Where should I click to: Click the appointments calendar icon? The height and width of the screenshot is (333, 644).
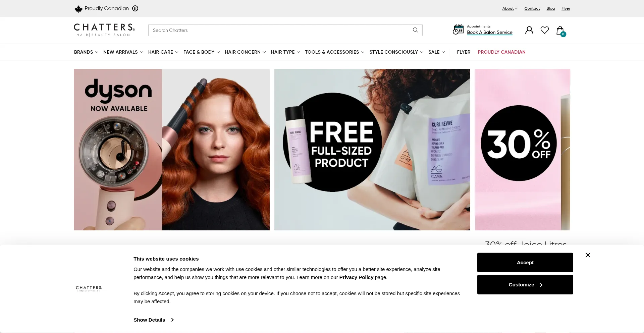(458, 30)
